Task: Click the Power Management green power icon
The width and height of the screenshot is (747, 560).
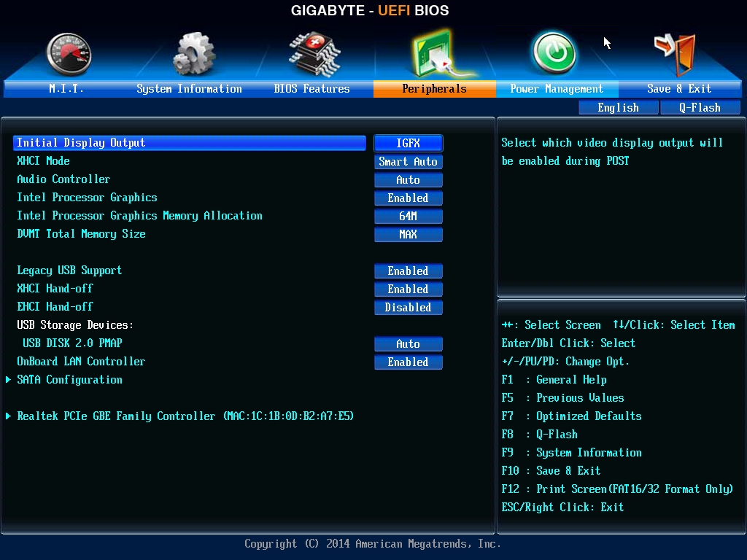Action: (x=554, y=53)
